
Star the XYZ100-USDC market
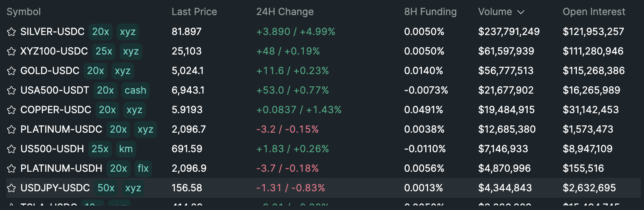[x=11, y=51]
